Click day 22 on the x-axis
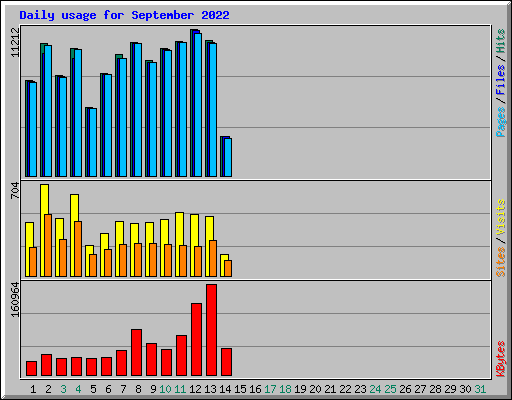The width and height of the screenshot is (512, 400). (x=345, y=389)
